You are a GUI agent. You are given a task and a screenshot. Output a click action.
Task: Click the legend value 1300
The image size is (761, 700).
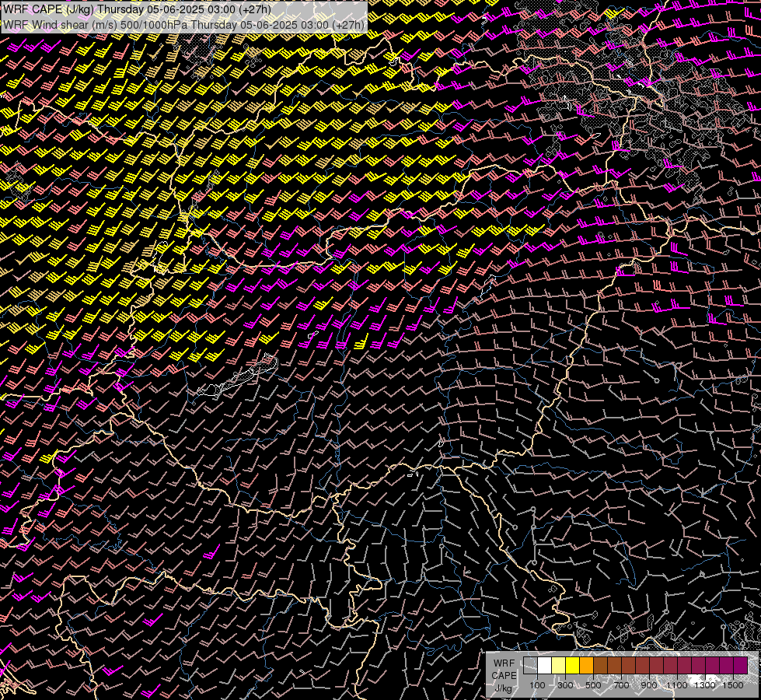pyautogui.click(x=705, y=685)
